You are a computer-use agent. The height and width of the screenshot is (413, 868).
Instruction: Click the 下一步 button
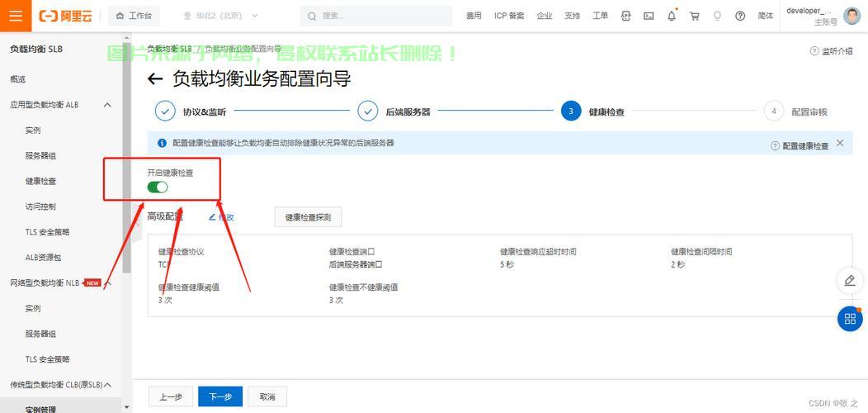tap(220, 396)
